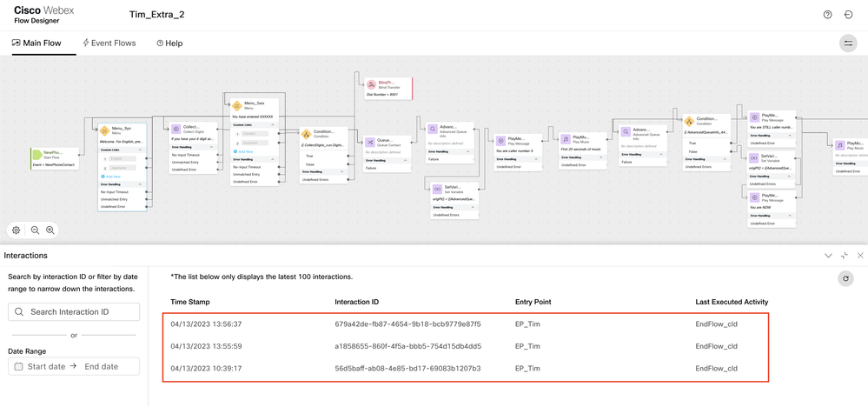Select Condition icon showing CollectDigits expression
Image resolution: width=868 pixels, height=407 pixels.
click(x=306, y=134)
